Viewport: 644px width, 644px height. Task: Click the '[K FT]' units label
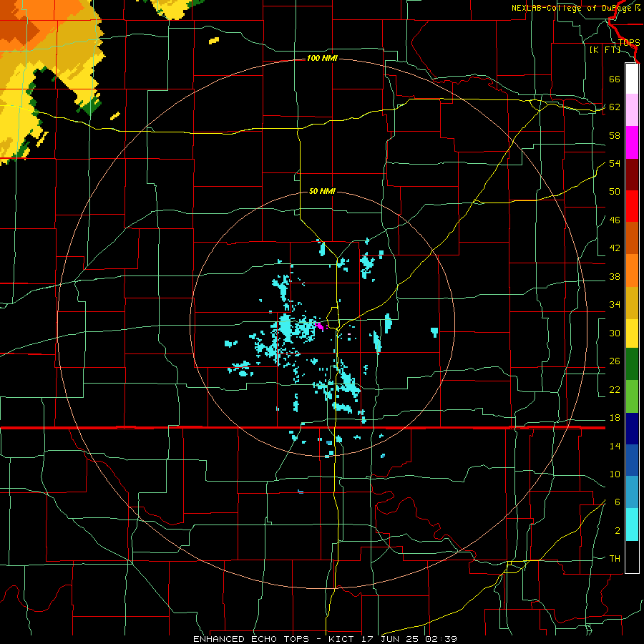tap(605, 50)
